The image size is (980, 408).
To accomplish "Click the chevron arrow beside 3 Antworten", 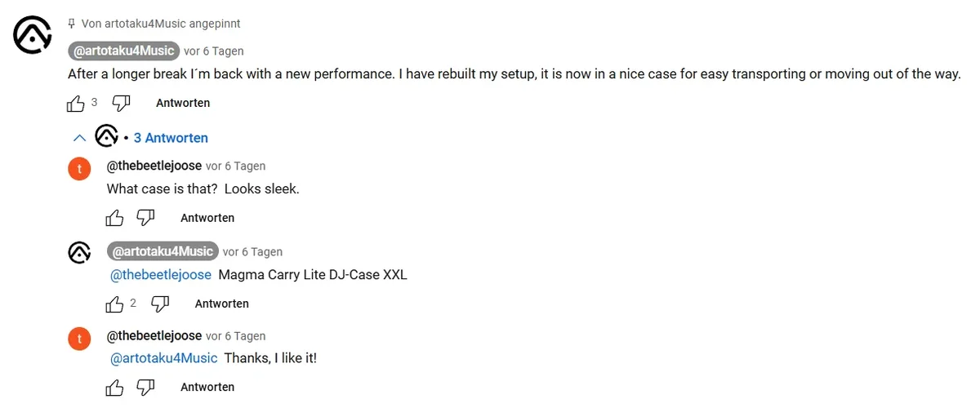I will (x=79, y=138).
